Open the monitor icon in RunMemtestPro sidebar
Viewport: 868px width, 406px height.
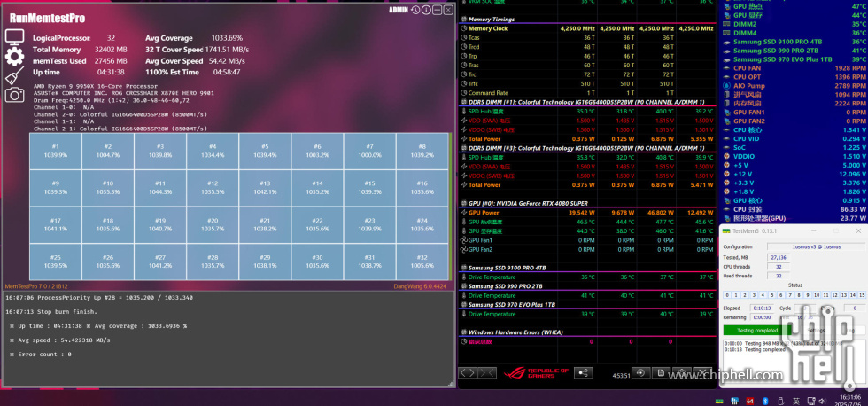14,37
